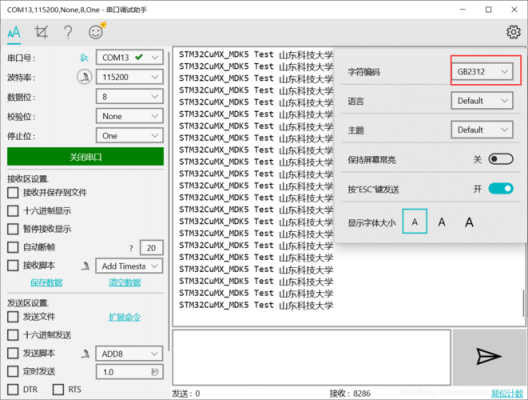The image size is (528, 400).
Task: Click the custom baud rate icon
Action: [x=84, y=77]
